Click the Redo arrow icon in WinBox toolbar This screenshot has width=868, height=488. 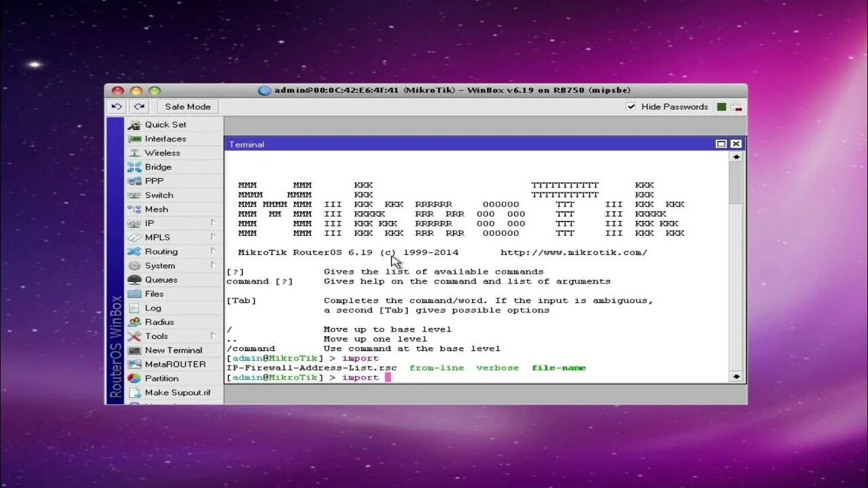tap(139, 106)
